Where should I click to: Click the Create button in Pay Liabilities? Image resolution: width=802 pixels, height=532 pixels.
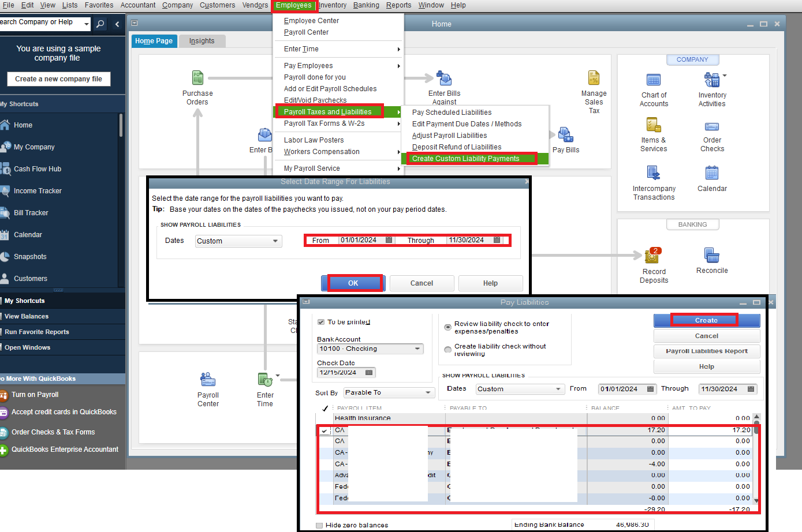[706, 320]
